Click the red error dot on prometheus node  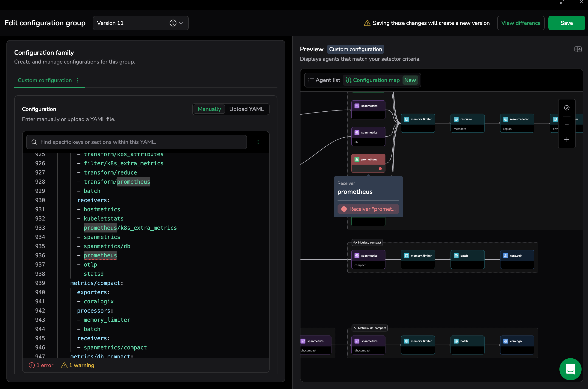[380, 168]
